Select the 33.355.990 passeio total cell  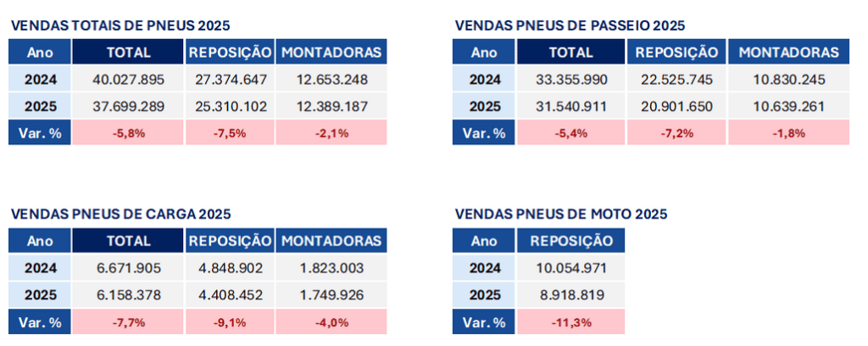click(571, 80)
